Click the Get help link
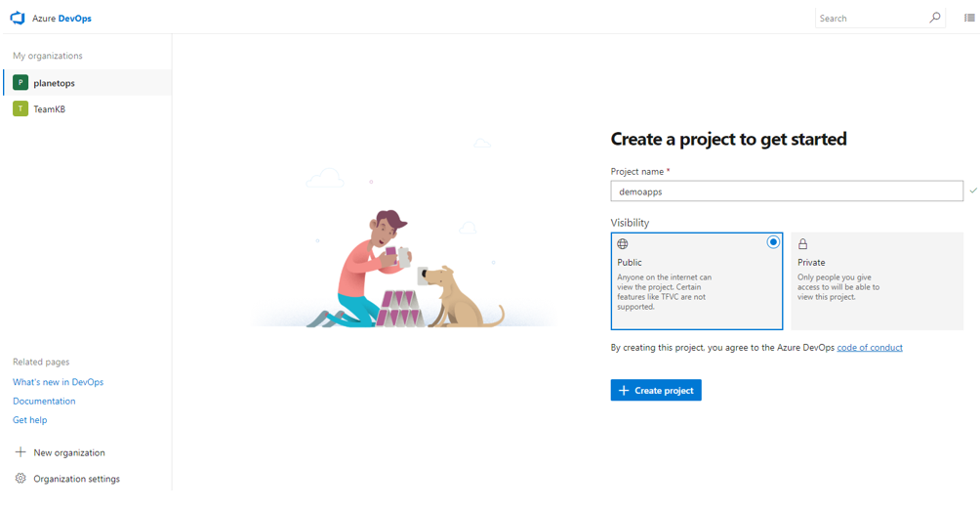This screenshot has height=510, width=980. pos(29,420)
